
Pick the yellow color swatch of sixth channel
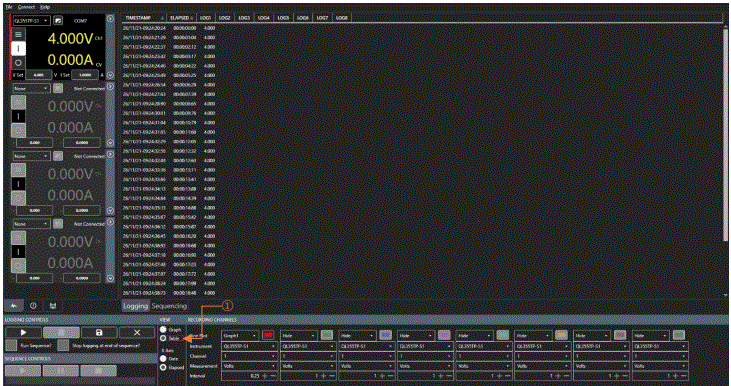pyautogui.click(x=561, y=335)
